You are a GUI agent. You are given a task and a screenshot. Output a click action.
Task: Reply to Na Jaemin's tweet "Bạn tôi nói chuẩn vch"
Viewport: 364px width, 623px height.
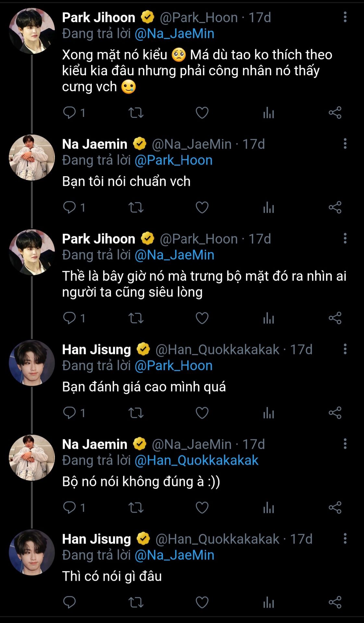coord(69,207)
